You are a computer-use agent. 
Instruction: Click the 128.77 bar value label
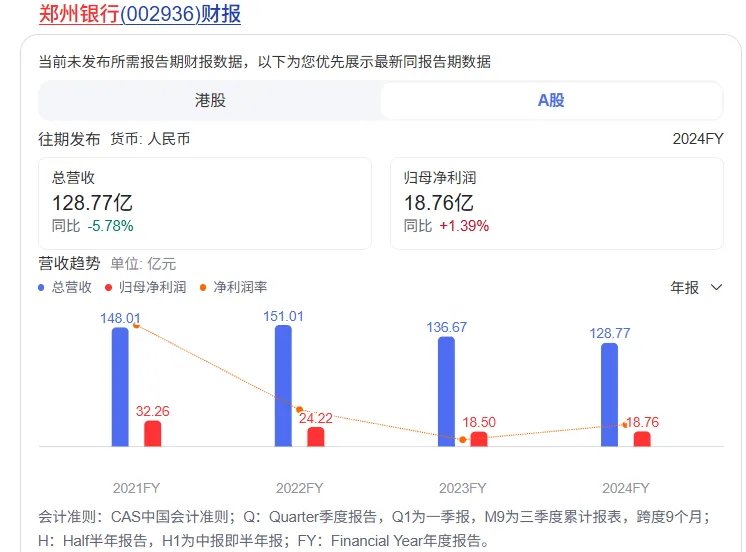coord(609,333)
